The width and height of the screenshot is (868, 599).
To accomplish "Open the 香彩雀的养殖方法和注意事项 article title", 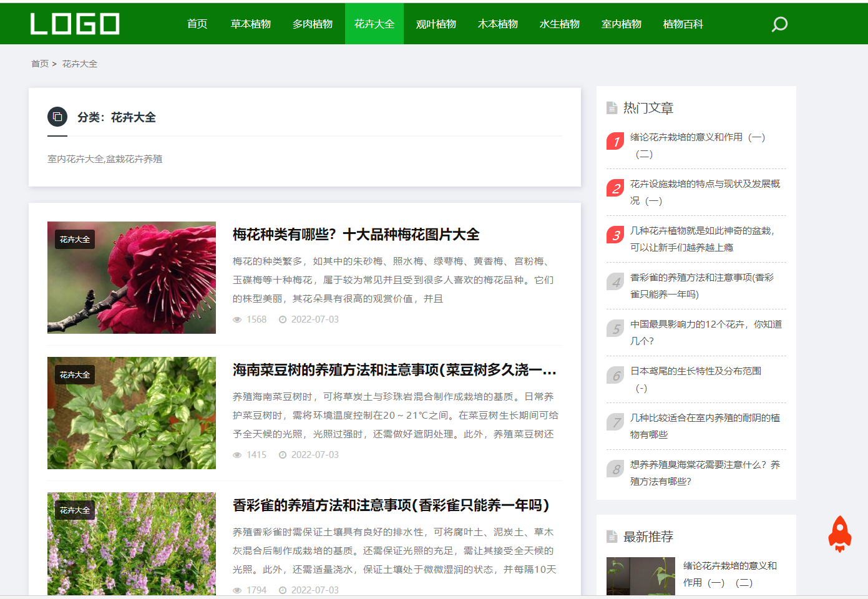I will point(391,505).
